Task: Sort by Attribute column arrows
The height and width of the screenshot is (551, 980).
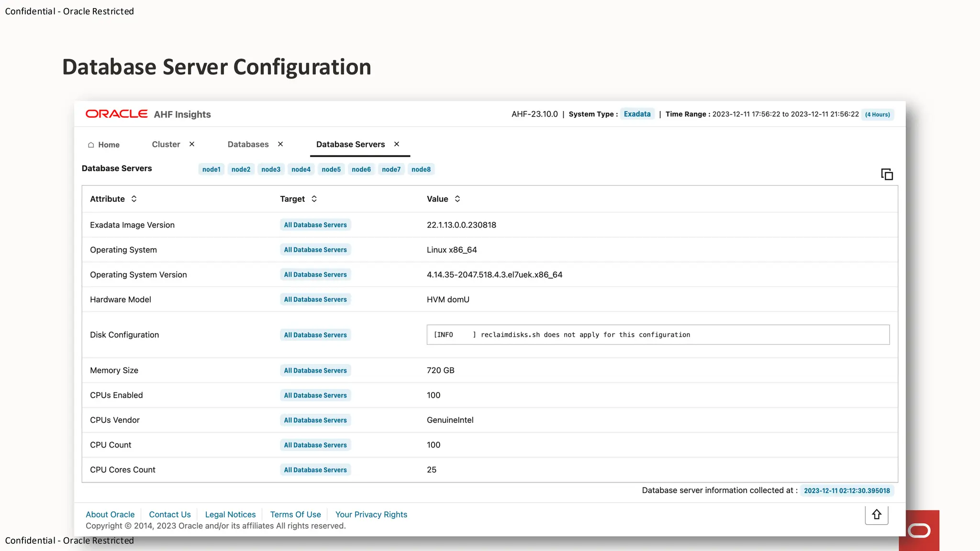Action: [x=134, y=199]
